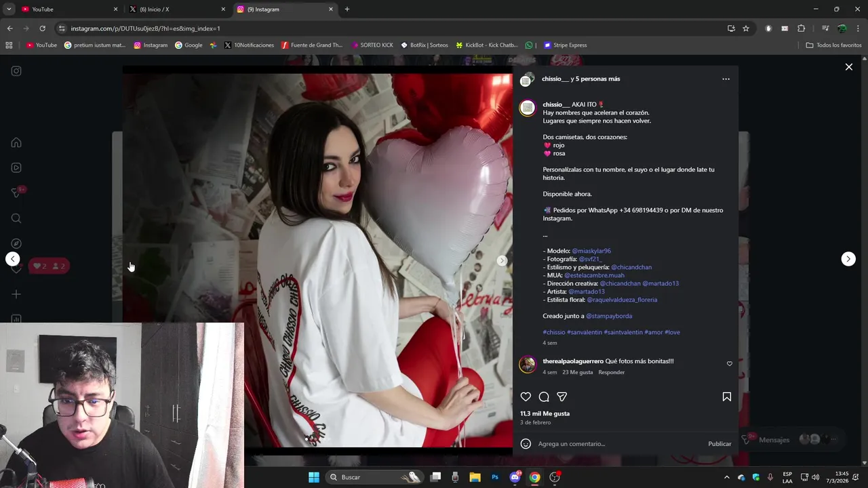Viewport: 868px width, 488px height.
Task: Go back in browser history
Action: (x=9, y=28)
